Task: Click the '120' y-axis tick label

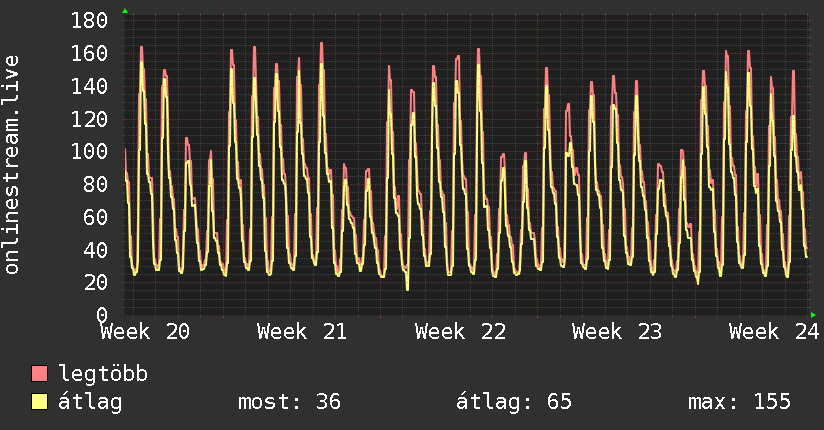Action: [x=89, y=119]
